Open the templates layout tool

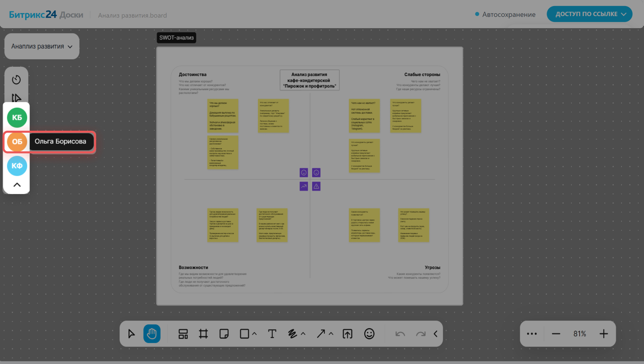(x=183, y=334)
